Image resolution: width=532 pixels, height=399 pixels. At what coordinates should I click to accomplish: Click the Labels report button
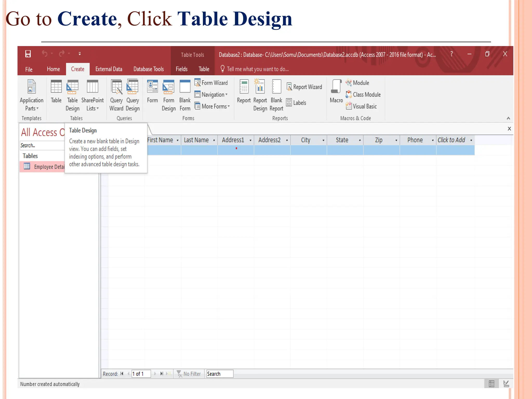point(296,103)
